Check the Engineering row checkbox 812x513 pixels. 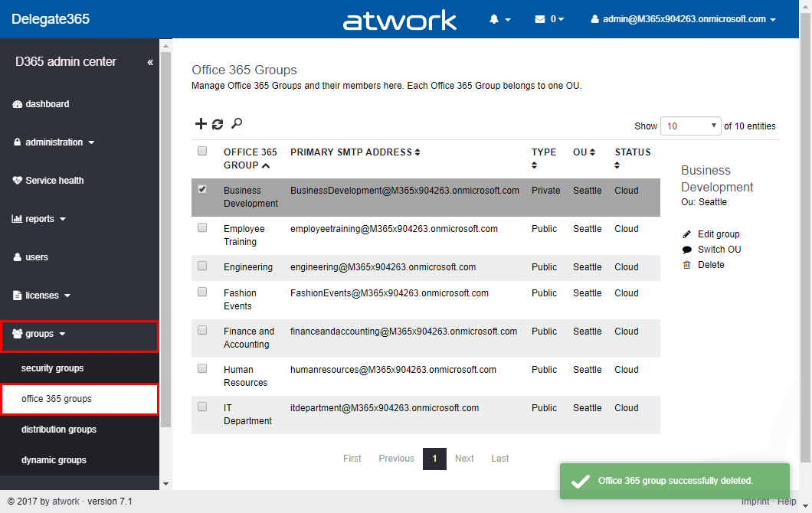click(202, 266)
